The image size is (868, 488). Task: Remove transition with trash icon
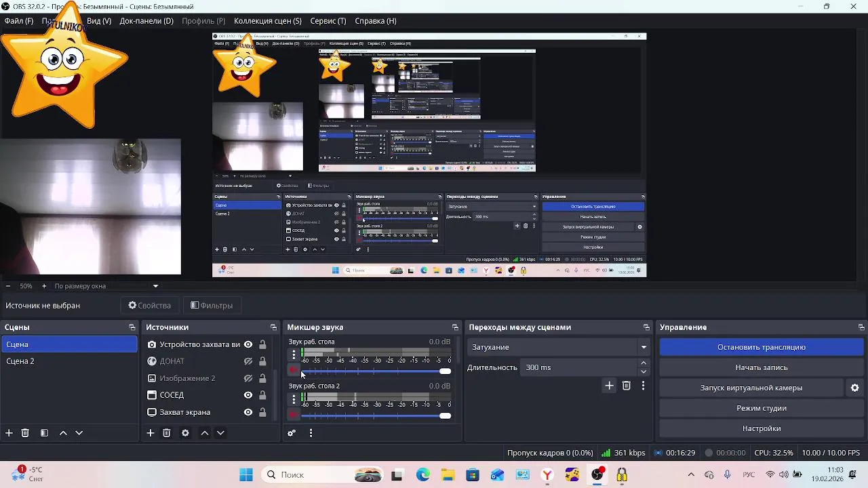[626, 386]
